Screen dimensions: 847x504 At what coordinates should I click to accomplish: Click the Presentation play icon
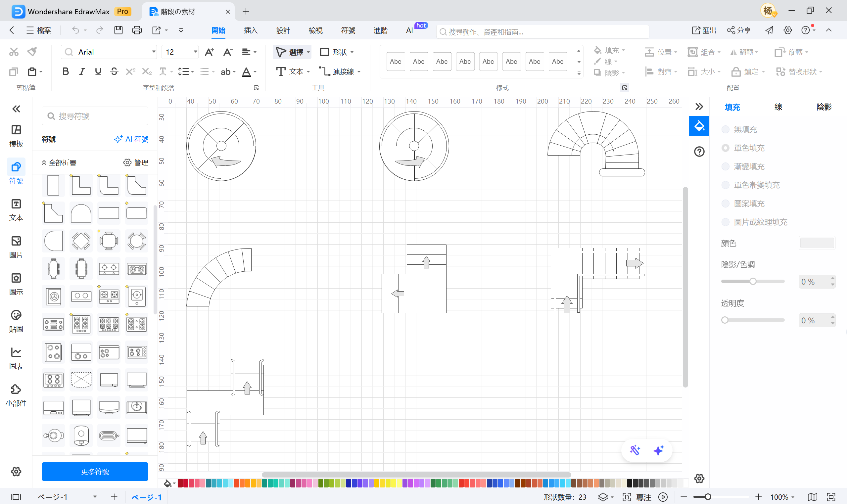[x=663, y=497]
